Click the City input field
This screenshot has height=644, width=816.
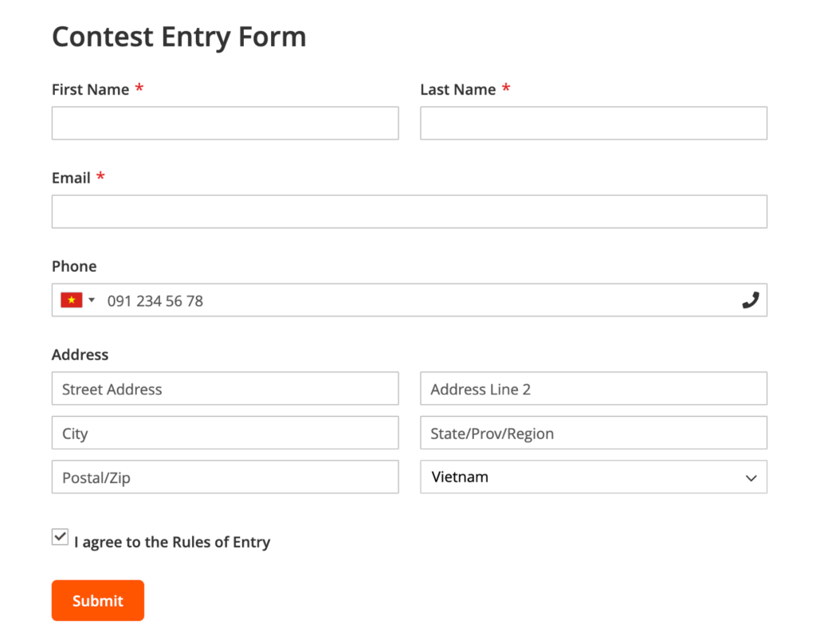coord(226,433)
